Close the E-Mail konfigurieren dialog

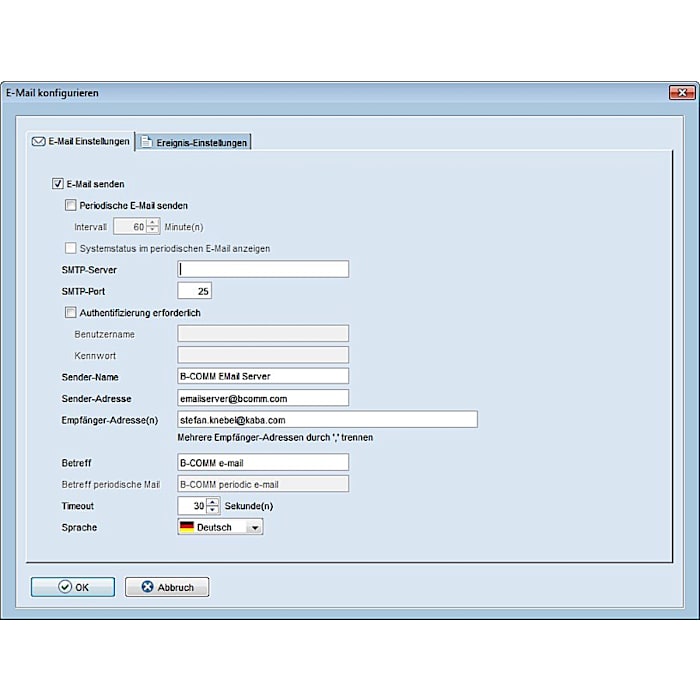(681, 93)
